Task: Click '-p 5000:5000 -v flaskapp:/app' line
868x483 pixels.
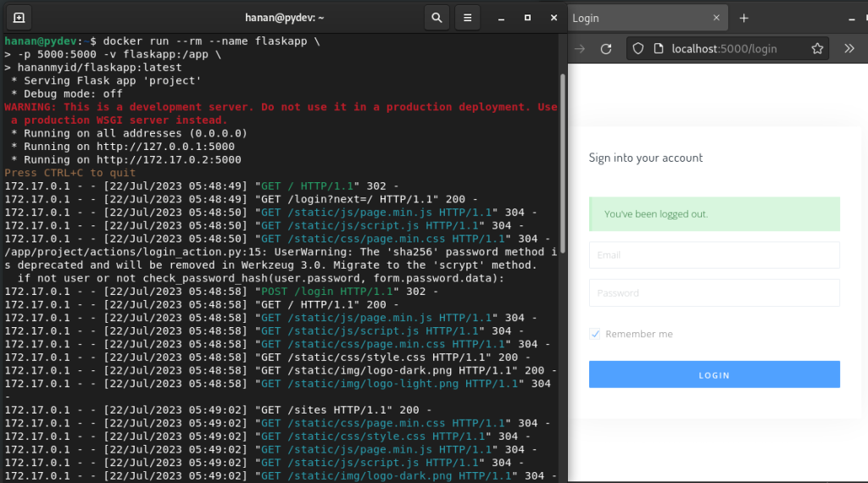Action: click(x=113, y=54)
